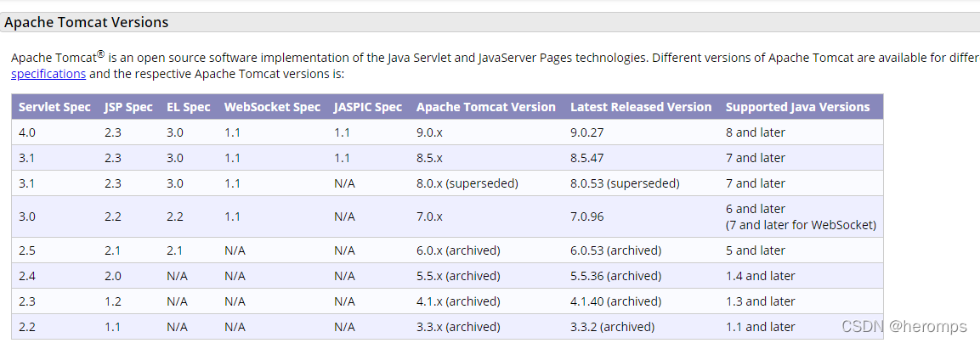Click the 6.0.53 (archived) cell
Image resolution: width=980 pixels, height=343 pixels.
point(616,250)
